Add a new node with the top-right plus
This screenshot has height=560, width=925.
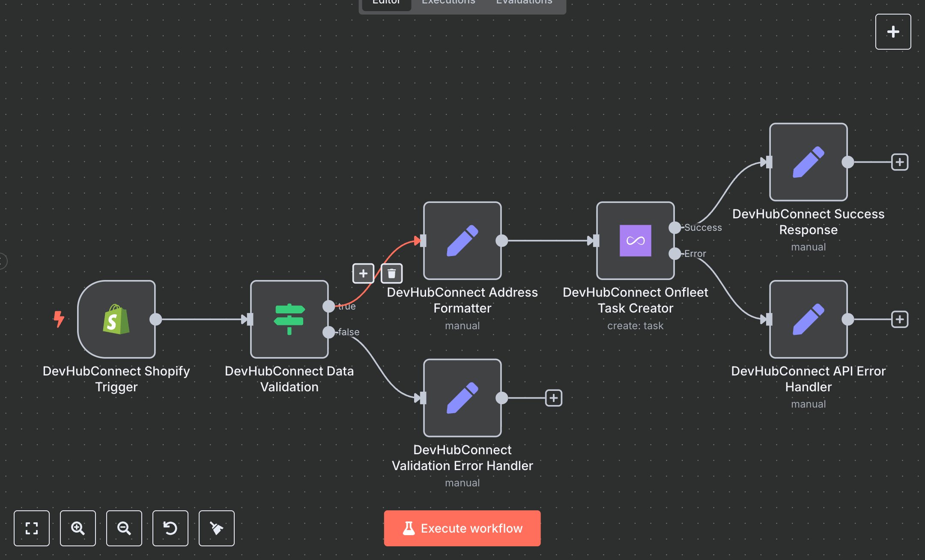tap(893, 31)
